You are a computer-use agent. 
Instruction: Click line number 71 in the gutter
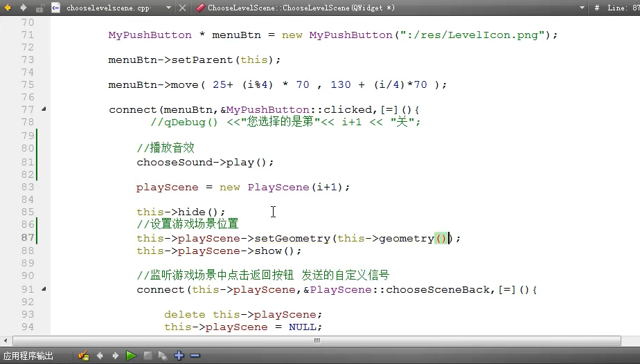[27, 35]
